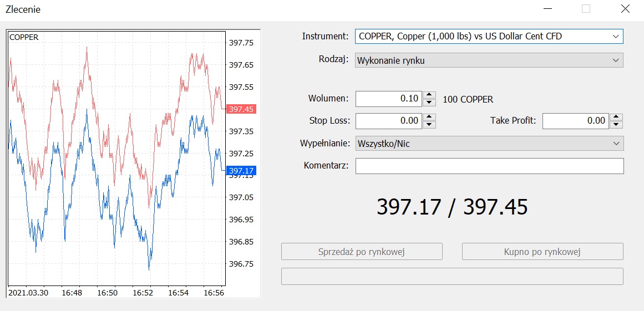The image size is (644, 311).
Task: Click into the Wolumen value field
Action: [x=388, y=99]
